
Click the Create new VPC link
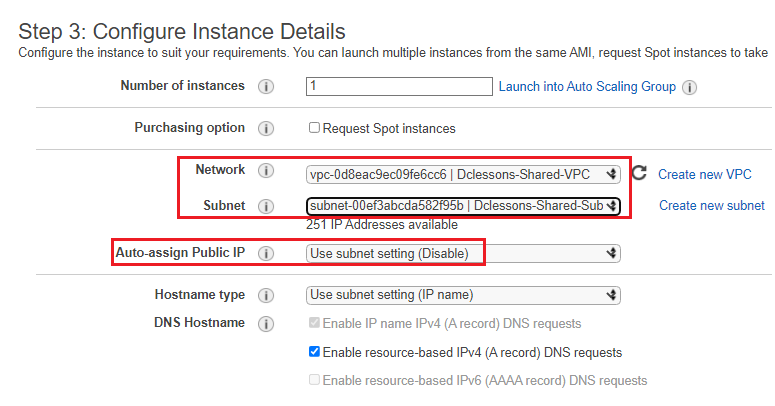[x=705, y=174]
